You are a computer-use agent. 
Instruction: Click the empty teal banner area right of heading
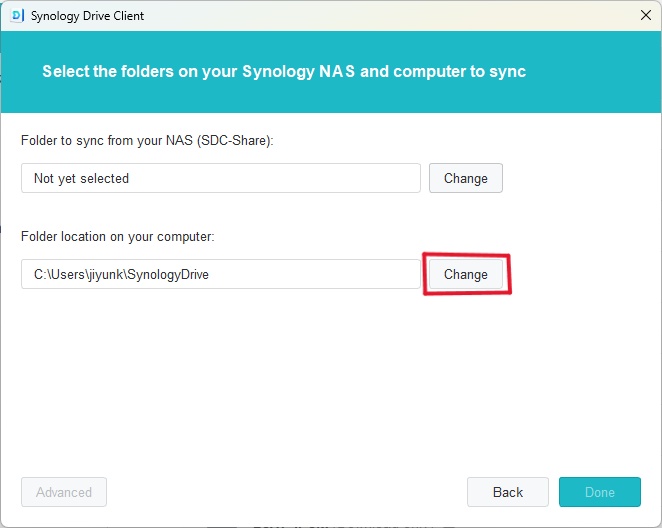(595, 72)
